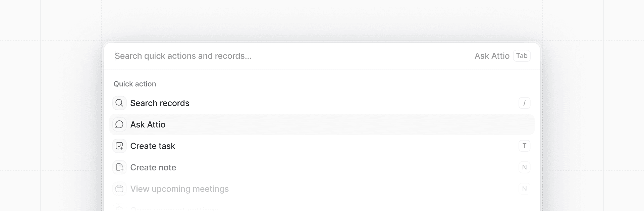644x211 pixels.
Task: Click the calendar icon for upcoming meetings
Action: [x=119, y=189]
